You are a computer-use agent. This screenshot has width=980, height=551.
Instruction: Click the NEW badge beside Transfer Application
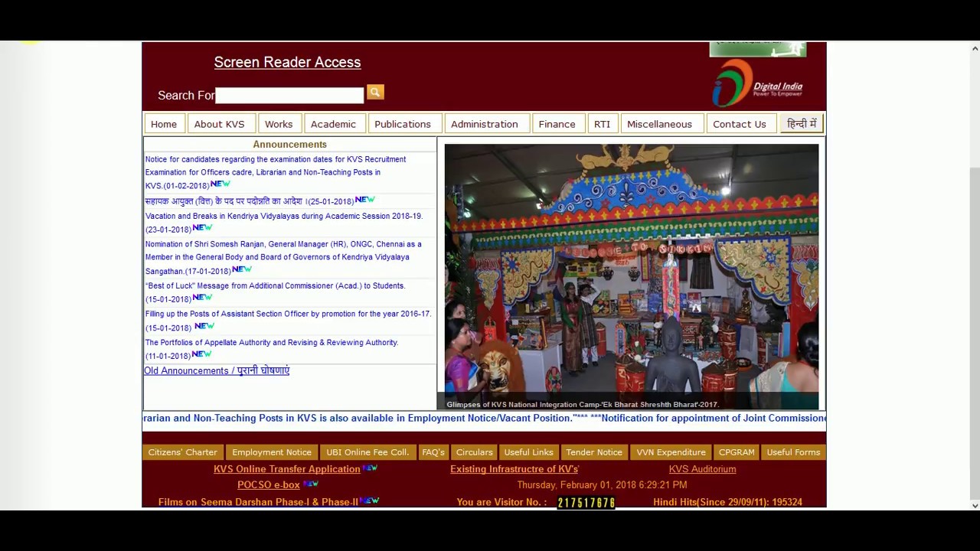pyautogui.click(x=370, y=468)
